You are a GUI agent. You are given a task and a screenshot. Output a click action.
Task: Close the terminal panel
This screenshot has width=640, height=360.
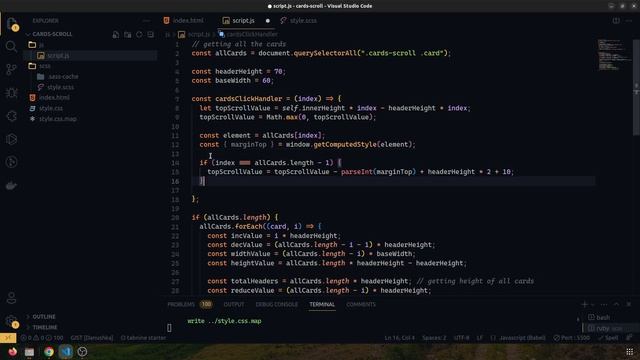629,304
